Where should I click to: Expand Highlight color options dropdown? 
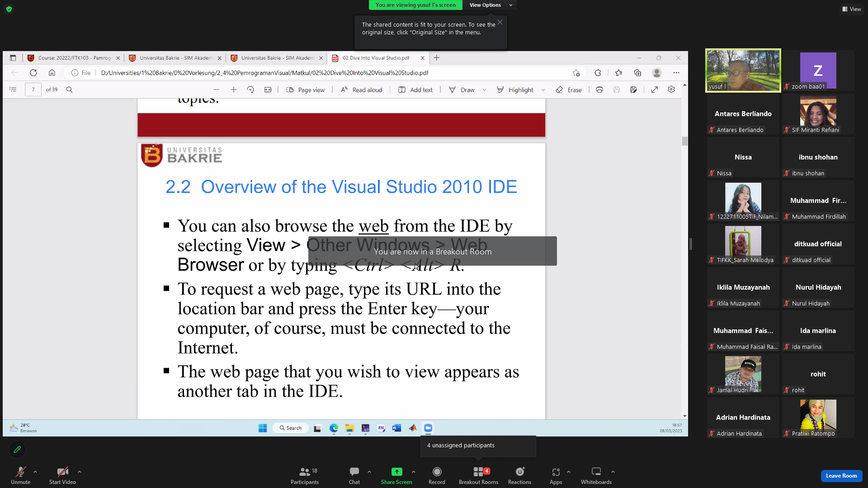tap(543, 90)
